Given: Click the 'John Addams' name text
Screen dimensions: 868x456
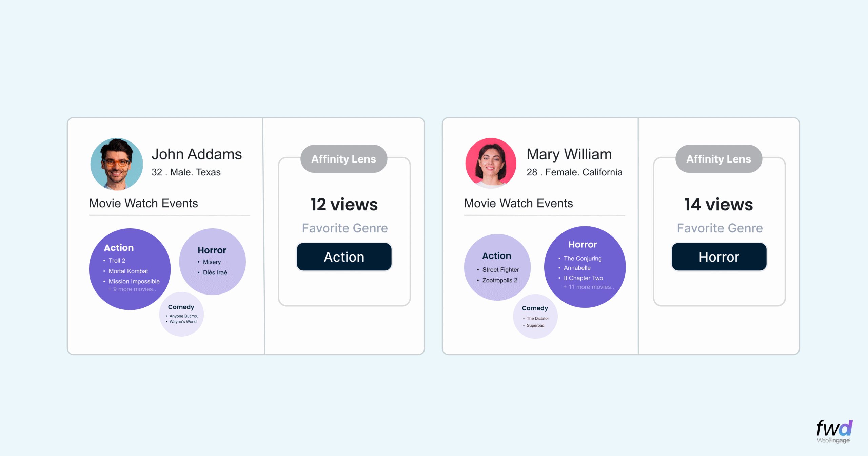Looking at the screenshot, I should [x=197, y=154].
